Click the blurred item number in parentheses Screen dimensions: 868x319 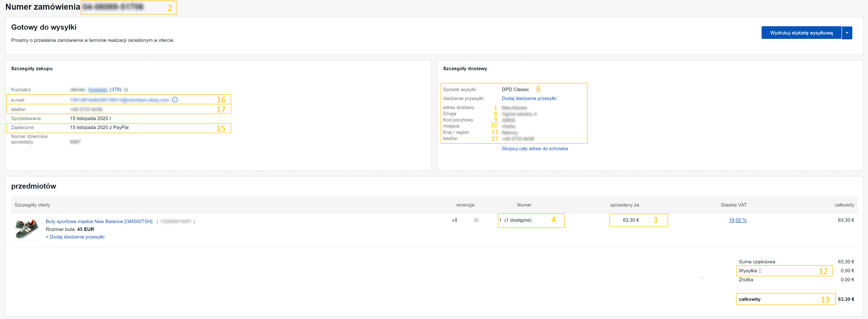pos(176,221)
